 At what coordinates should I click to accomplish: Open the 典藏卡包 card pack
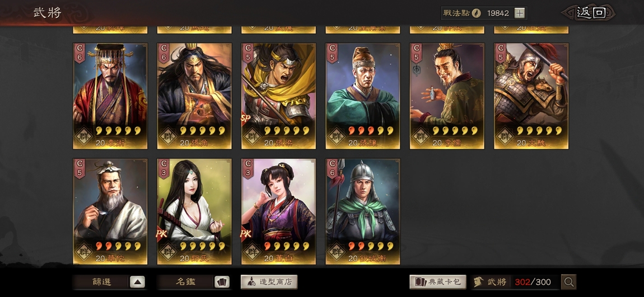pyautogui.click(x=438, y=282)
